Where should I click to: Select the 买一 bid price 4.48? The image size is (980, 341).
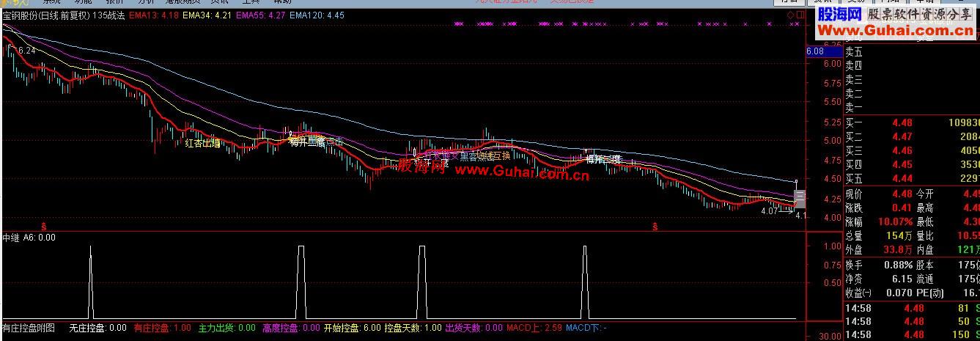pyautogui.click(x=903, y=123)
